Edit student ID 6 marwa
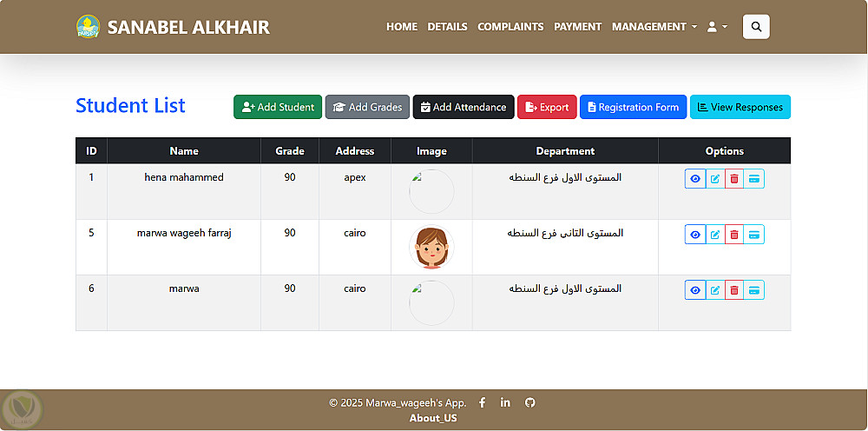 click(715, 289)
